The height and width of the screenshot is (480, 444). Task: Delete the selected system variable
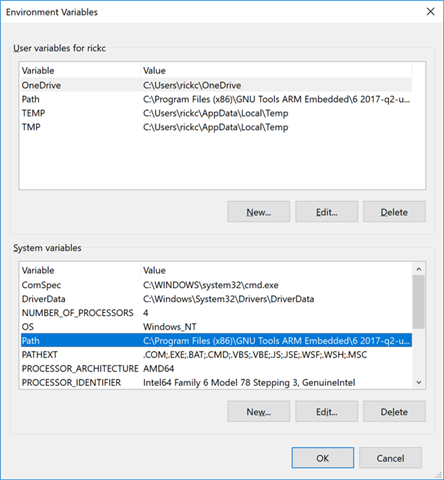point(394,412)
